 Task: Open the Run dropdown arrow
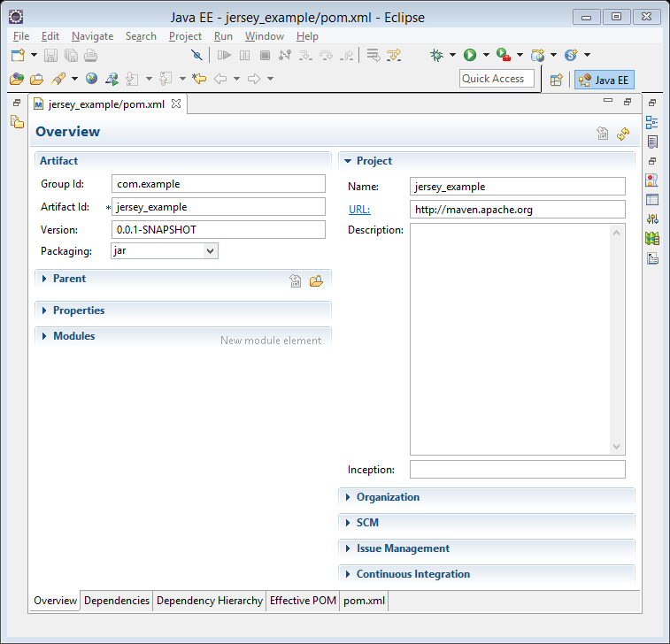486,55
